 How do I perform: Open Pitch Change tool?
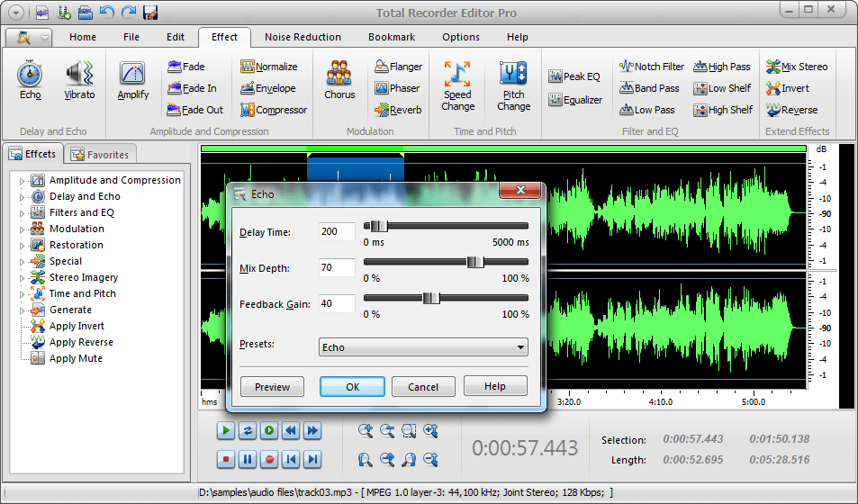click(x=513, y=85)
